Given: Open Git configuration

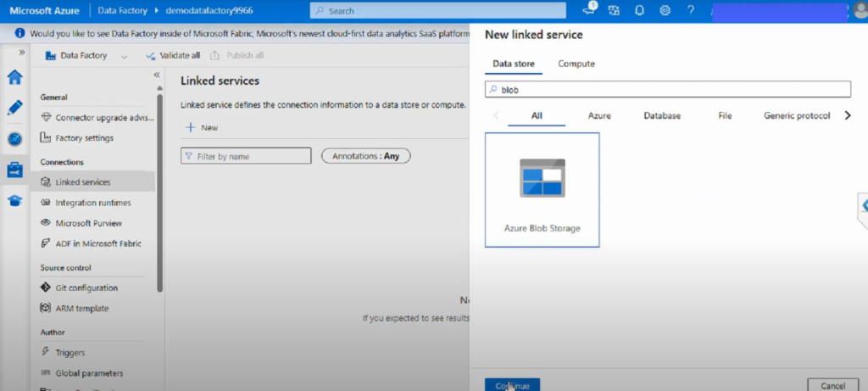Looking at the screenshot, I should pyautogui.click(x=79, y=288).
